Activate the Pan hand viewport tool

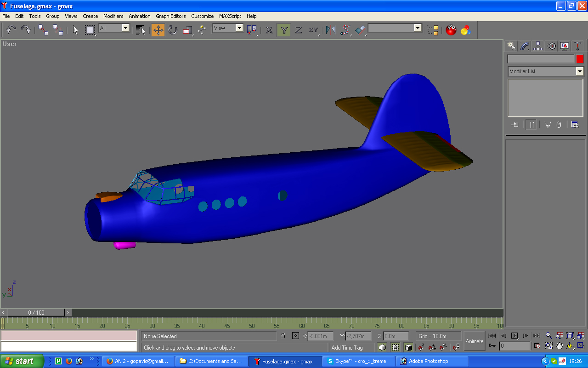tap(560, 346)
